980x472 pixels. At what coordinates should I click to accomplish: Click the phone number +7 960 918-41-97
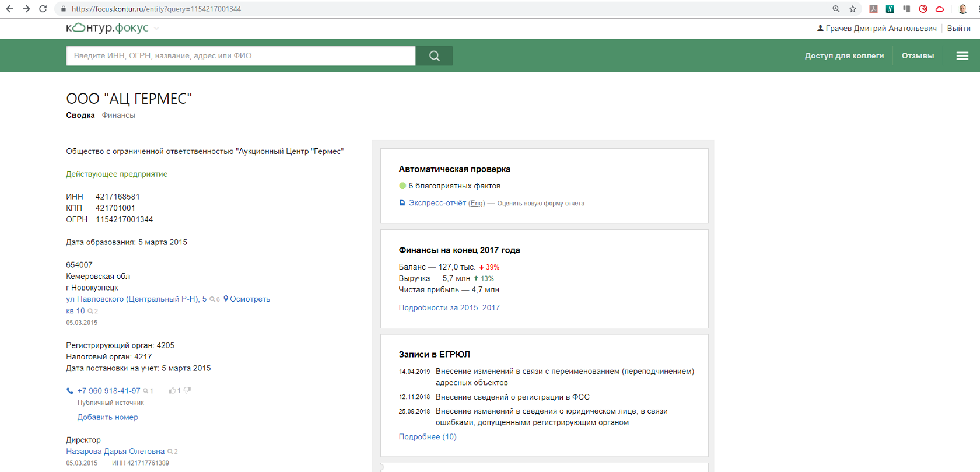[108, 391]
